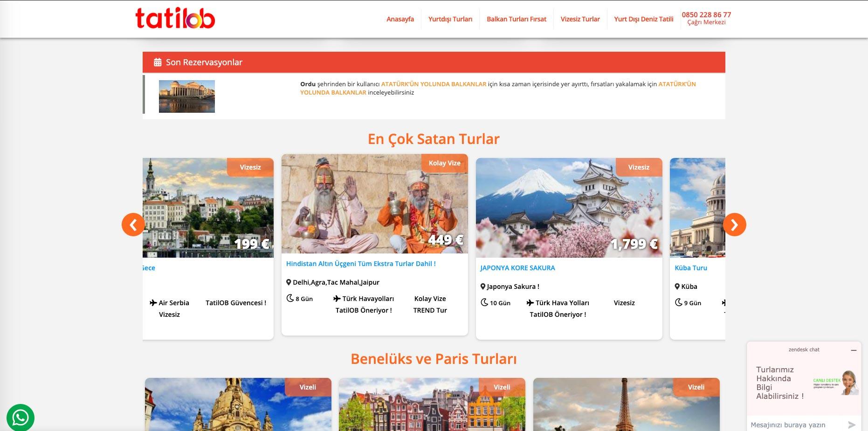Click the Vizeli badge on Eiffel Tower card
The image size is (868, 431).
tap(696, 387)
